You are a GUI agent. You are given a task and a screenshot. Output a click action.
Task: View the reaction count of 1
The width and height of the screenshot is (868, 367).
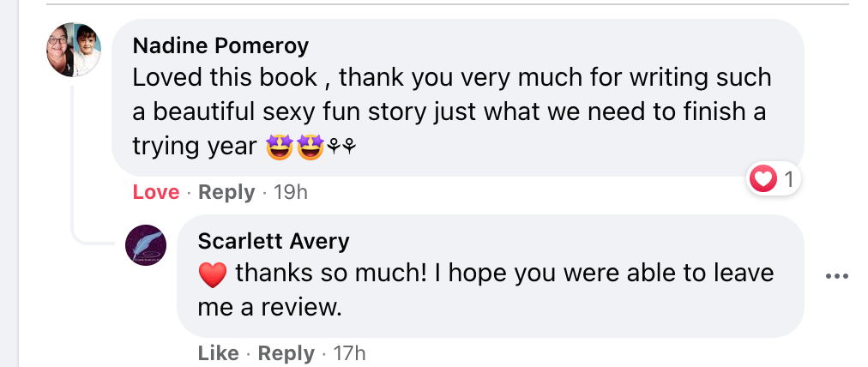(788, 179)
